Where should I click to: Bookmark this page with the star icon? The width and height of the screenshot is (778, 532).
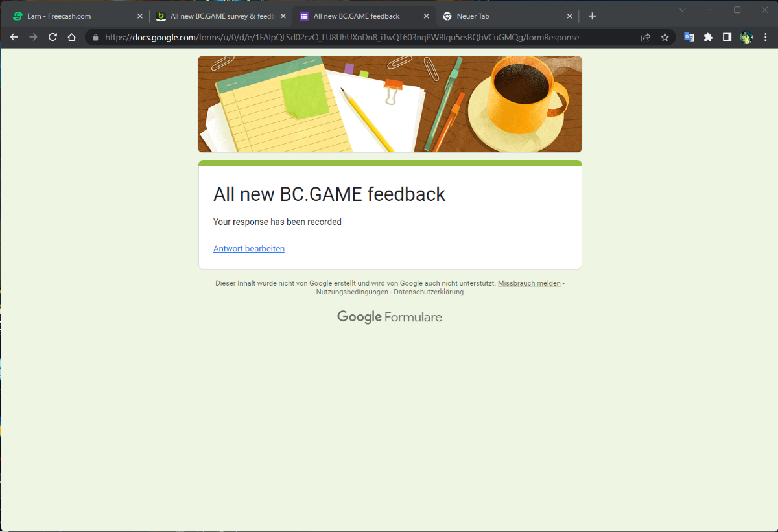tap(665, 38)
